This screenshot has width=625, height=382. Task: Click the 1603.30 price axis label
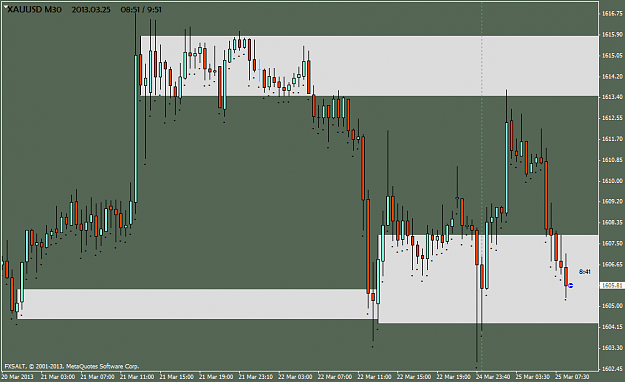612,348
